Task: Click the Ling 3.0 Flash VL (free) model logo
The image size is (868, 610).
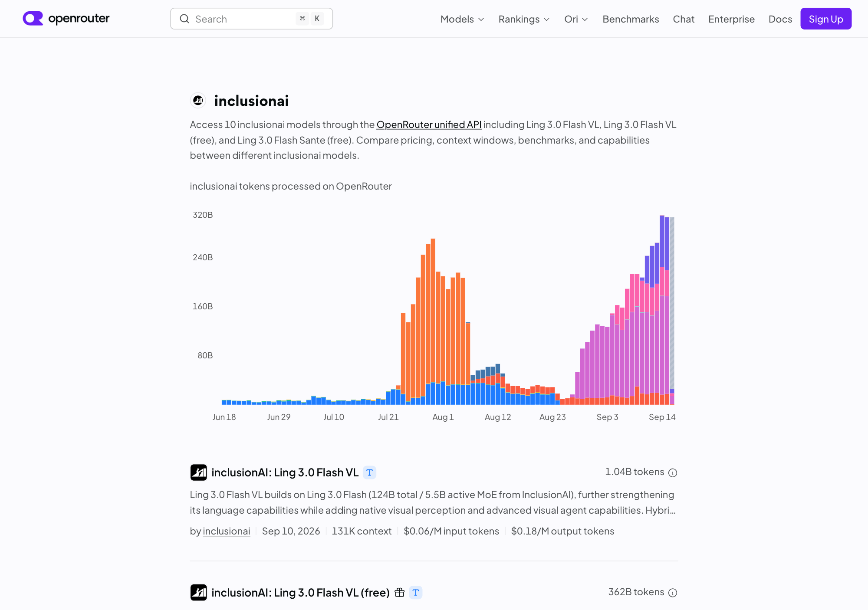Action: [x=199, y=593]
